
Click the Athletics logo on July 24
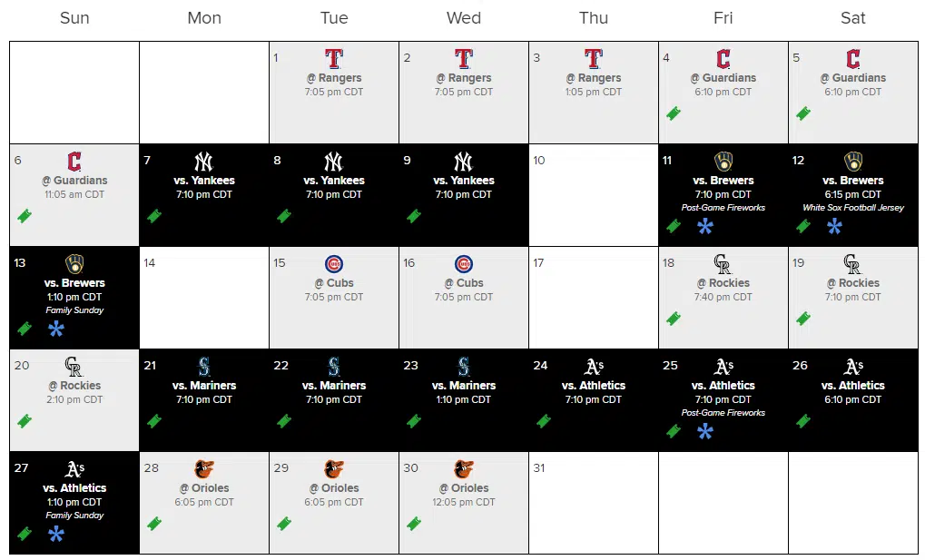coord(594,367)
